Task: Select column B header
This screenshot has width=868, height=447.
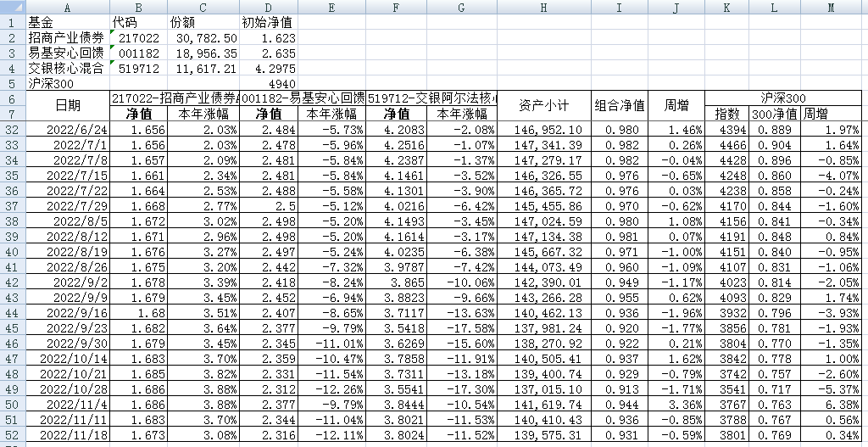Action: [x=138, y=7]
